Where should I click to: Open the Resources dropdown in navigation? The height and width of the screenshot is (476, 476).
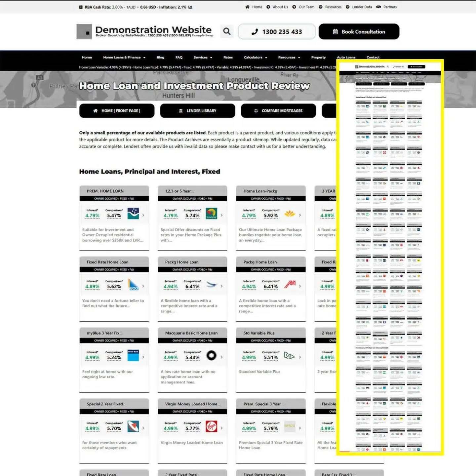[x=289, y=58]
